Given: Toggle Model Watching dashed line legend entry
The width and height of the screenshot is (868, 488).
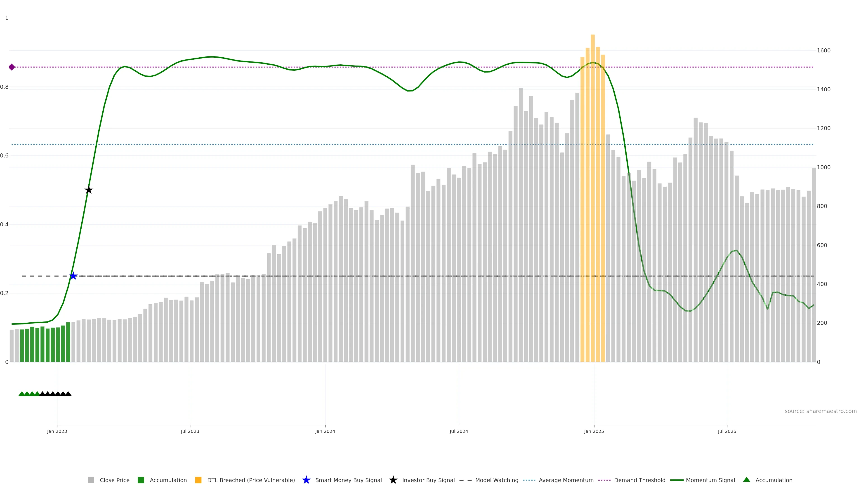Looking at the screenshot, I should click(x=496, y=480).
